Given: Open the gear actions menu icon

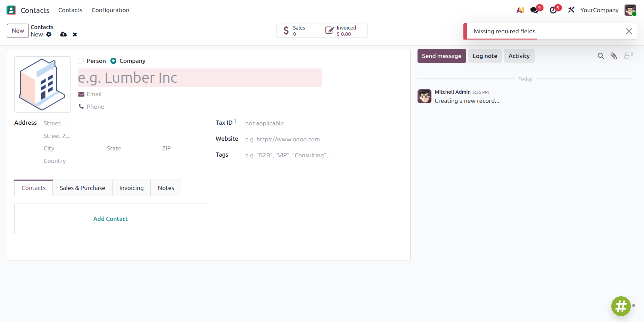Looking at the screenshot, I should point(49,34).
